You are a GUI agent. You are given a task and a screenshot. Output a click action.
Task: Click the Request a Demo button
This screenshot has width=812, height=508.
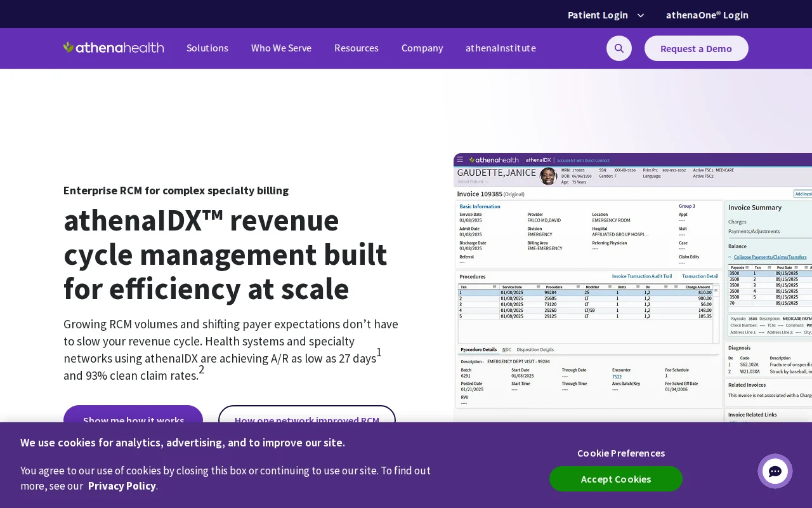click(x=696, y=48)
